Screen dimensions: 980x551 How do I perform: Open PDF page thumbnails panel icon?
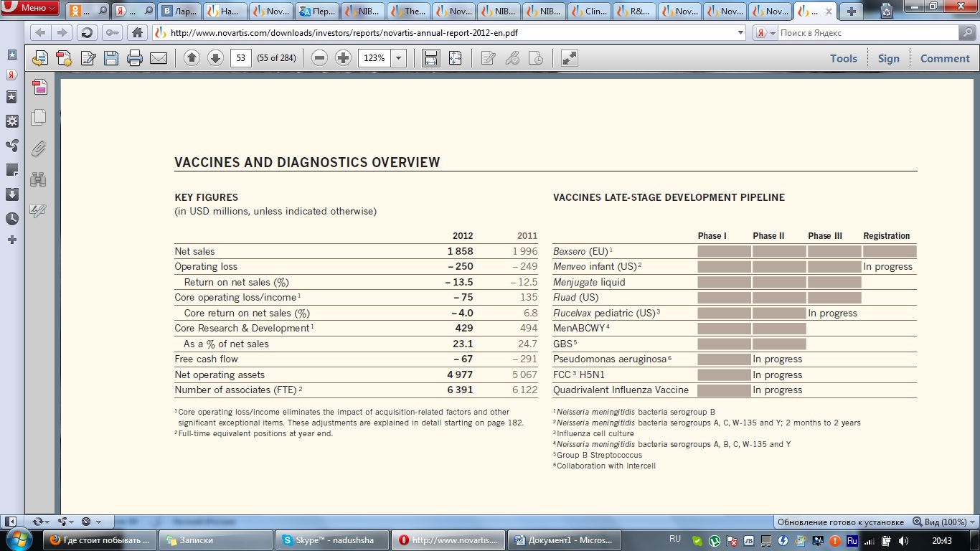(39, 87)
